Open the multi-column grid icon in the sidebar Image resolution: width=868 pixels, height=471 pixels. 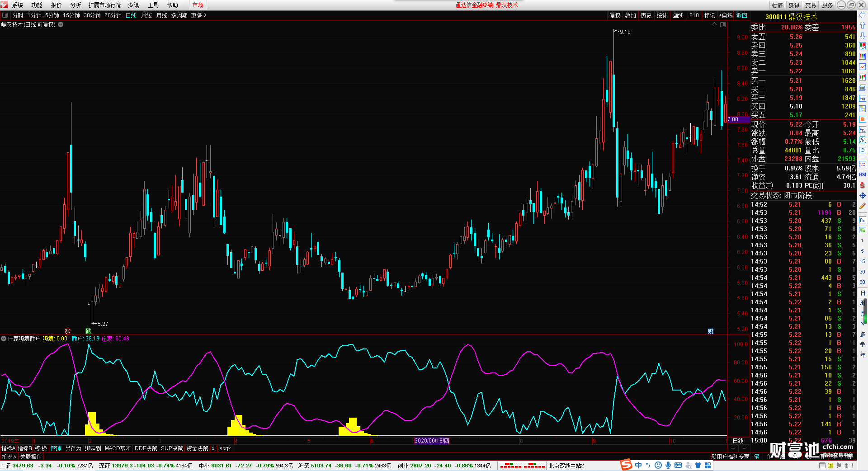863,57
